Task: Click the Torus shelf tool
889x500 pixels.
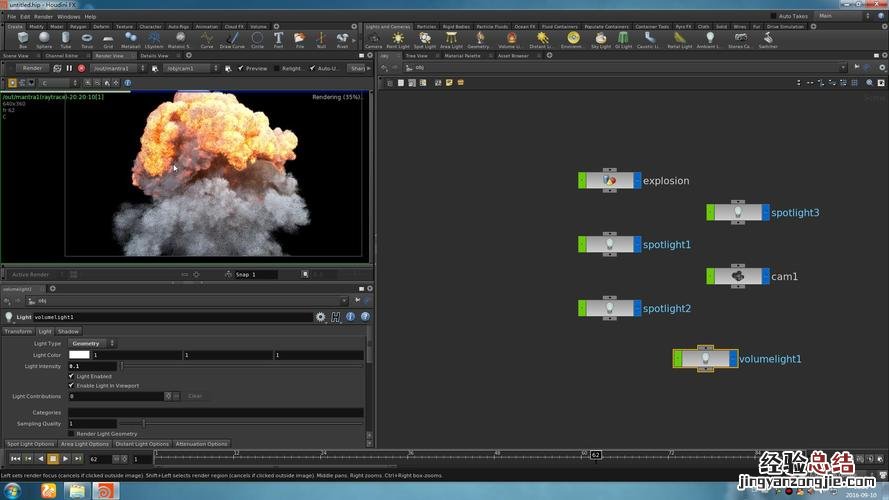Action: point(87,40)
